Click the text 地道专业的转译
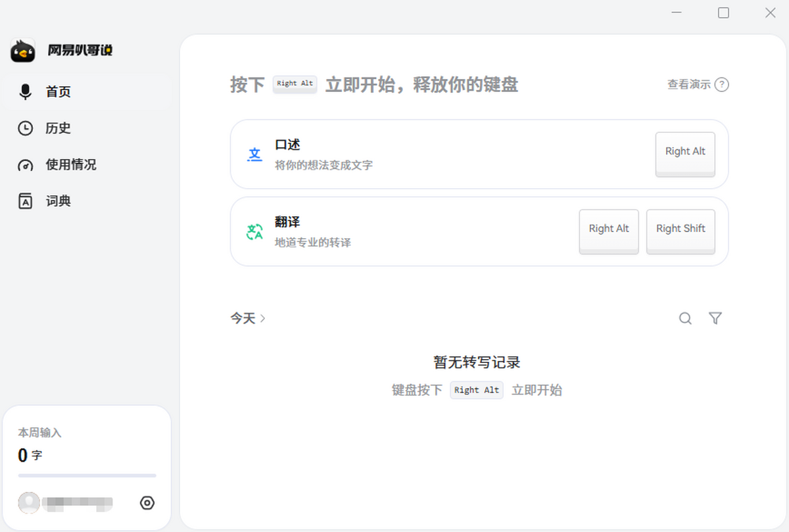 pos(313,243)
